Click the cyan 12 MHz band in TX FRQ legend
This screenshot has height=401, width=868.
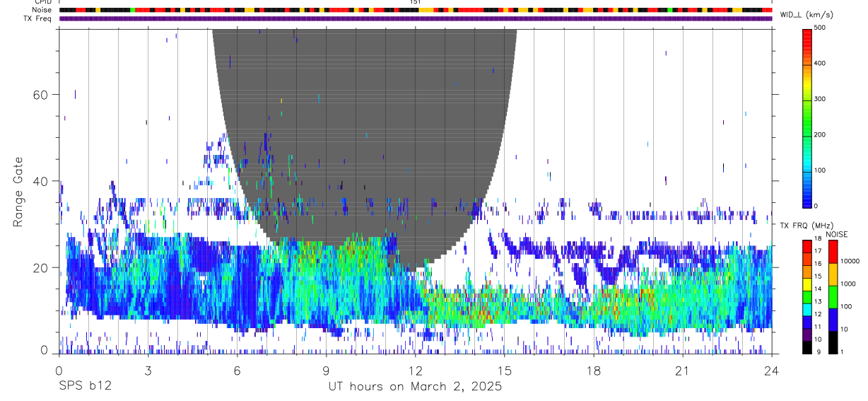pos(807,310)
